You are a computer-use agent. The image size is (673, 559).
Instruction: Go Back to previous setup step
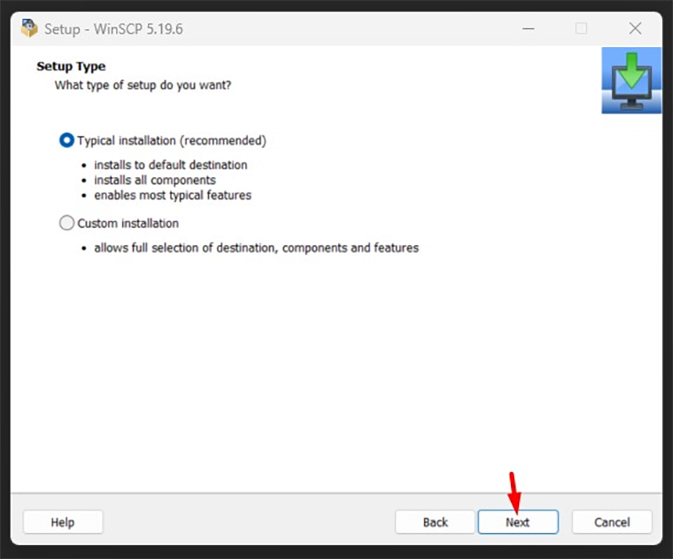click(x=435, y=522)
